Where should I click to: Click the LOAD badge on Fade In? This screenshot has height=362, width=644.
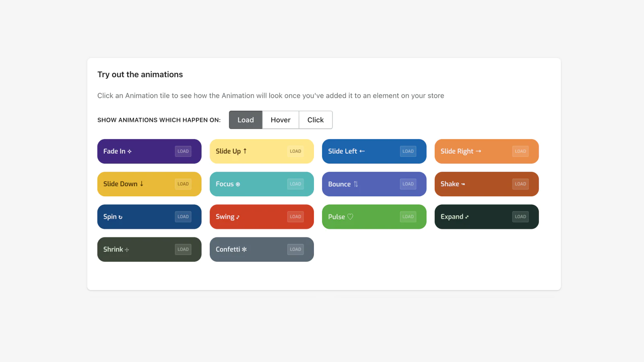pos(183,151)
